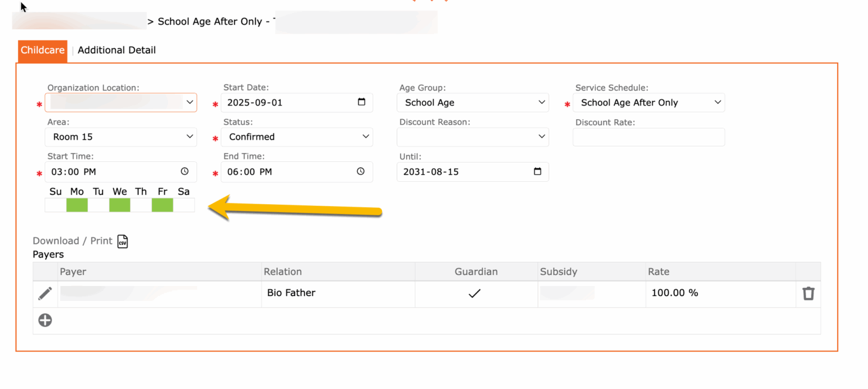Open the Service Schedule dropdown
868x389 pixels.
[x=649, y=103]
